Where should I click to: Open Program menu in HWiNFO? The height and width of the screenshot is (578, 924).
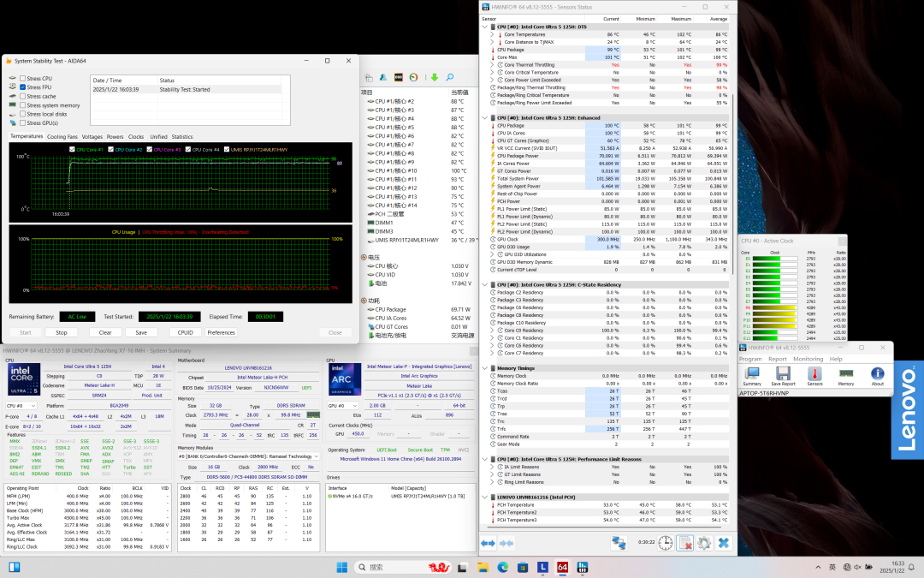click(x=750, y=359)
